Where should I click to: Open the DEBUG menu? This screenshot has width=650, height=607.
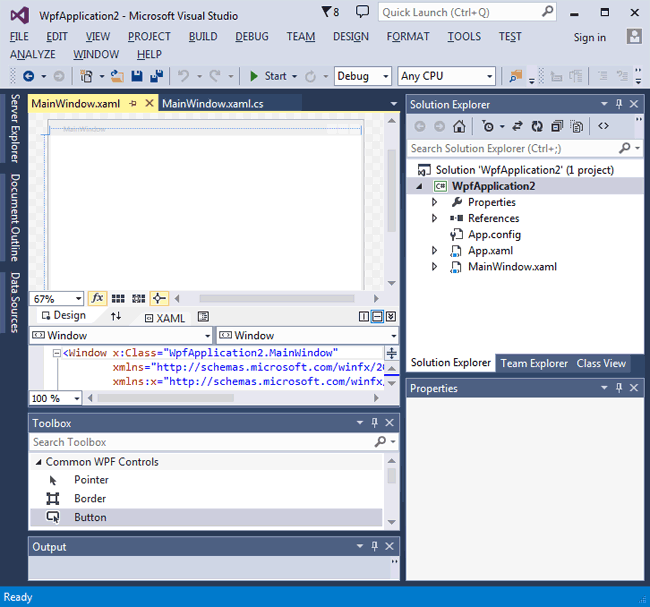(252, 36)
